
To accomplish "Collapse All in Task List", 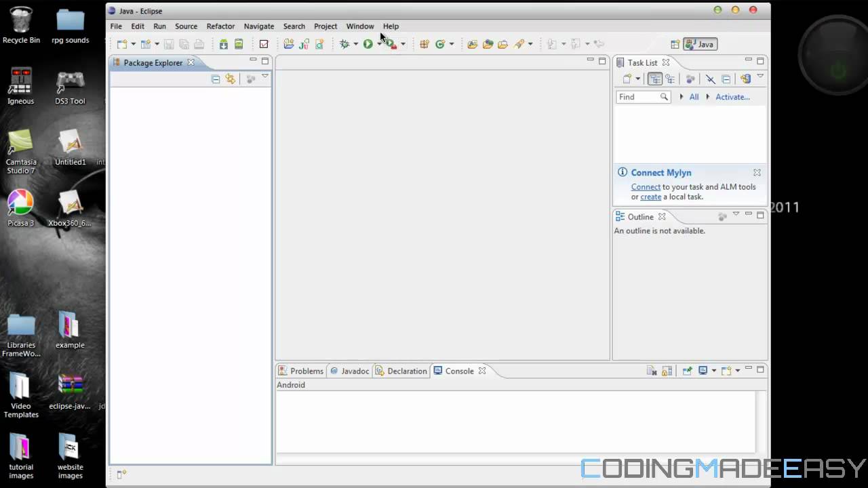I will 726,79.
